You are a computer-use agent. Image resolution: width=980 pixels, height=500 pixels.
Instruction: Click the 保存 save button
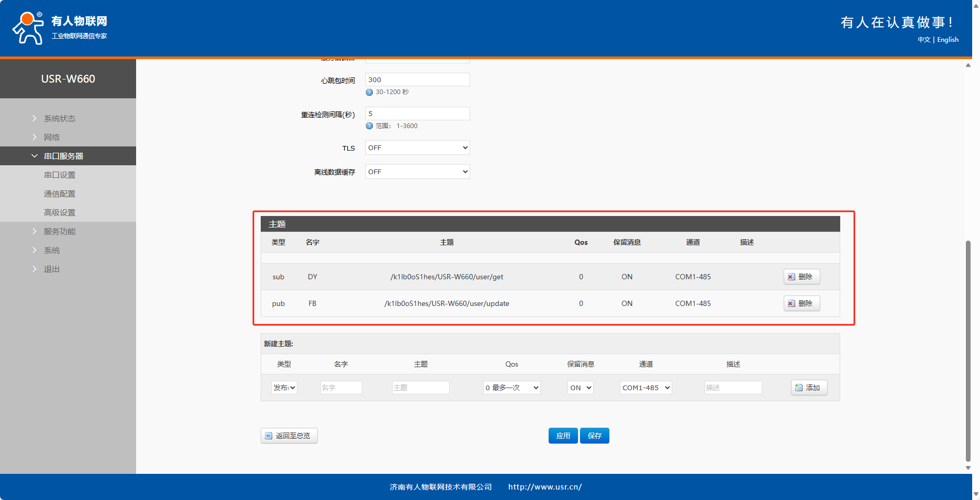click(x=594, y=436)
